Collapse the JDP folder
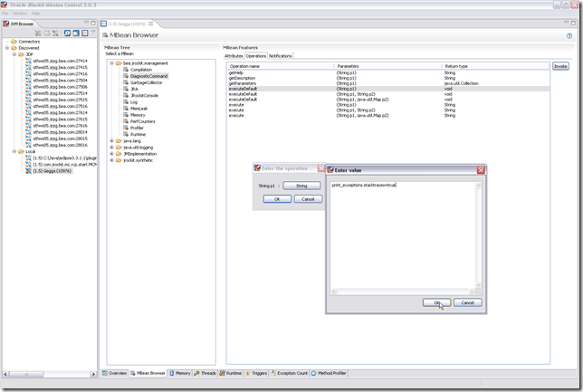Screen dimensions: 583x392 pos(14,54)
